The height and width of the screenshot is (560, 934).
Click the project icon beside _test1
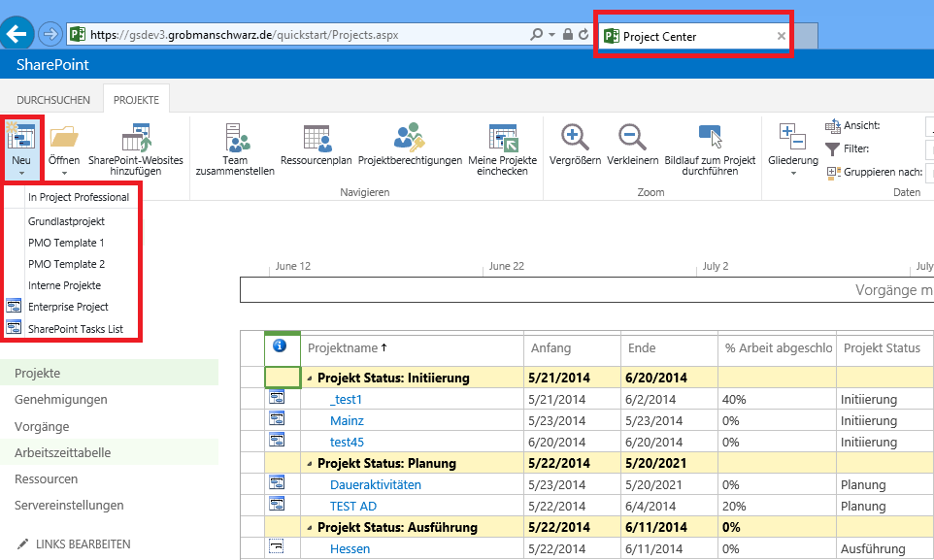pyautogui.click(x=277, y=397)
